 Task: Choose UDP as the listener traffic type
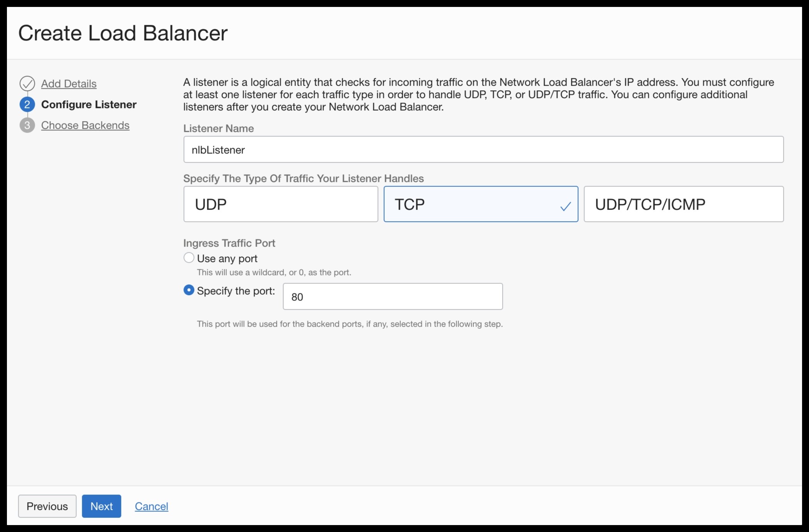[281, 204]
